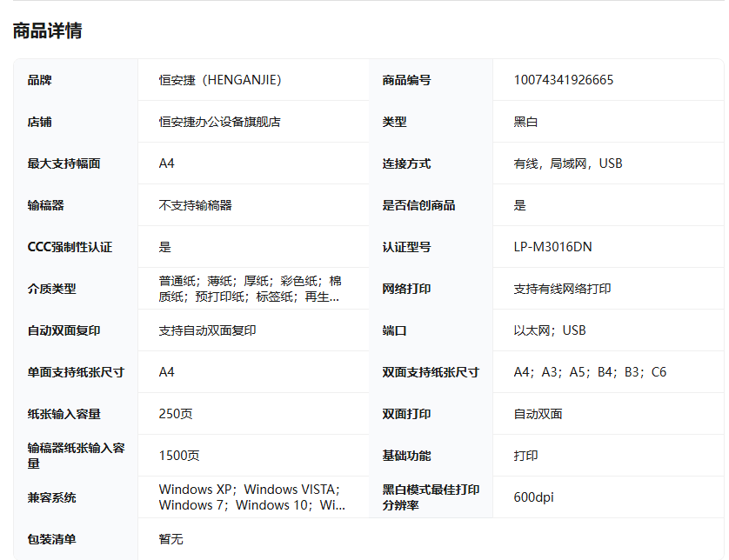Click the 黑白模式最佳打印分辨率 label
The height and width of the screenshot is (560, 729).
click(431, 497)
